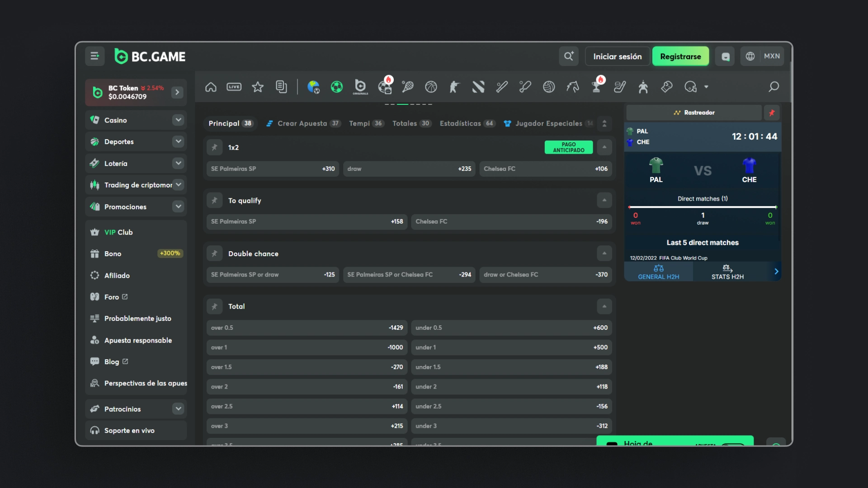Switch to Estadísticas tab

467,123
